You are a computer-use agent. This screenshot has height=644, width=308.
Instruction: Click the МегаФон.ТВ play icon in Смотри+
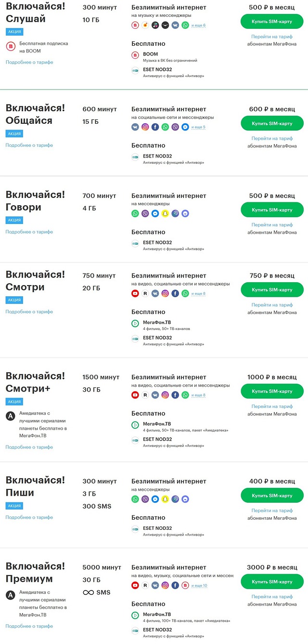(135, 424)
